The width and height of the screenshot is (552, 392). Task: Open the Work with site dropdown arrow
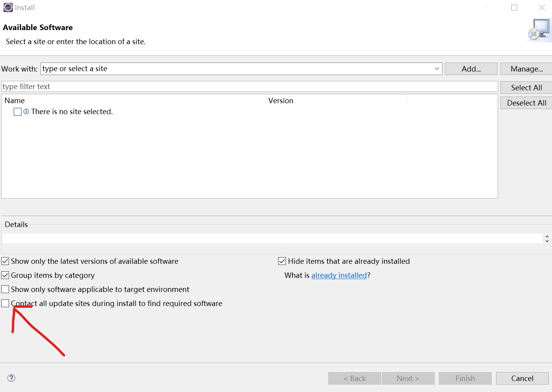click(x=437, y=69)
